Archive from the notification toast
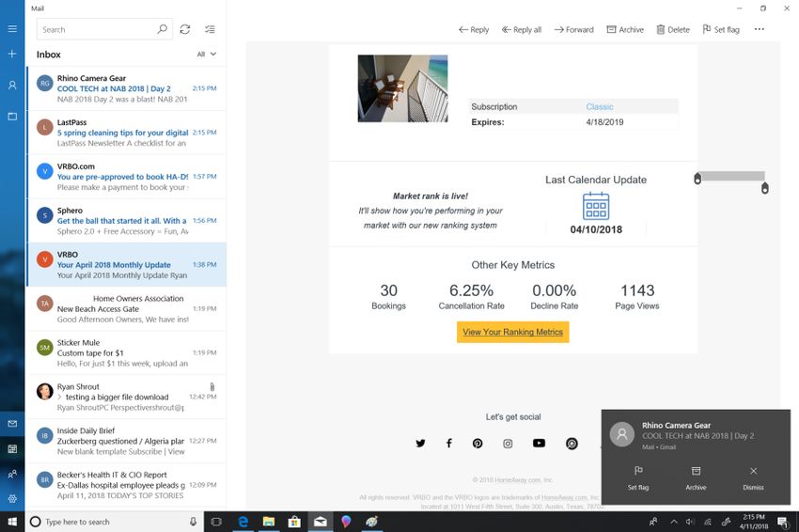 696,477
